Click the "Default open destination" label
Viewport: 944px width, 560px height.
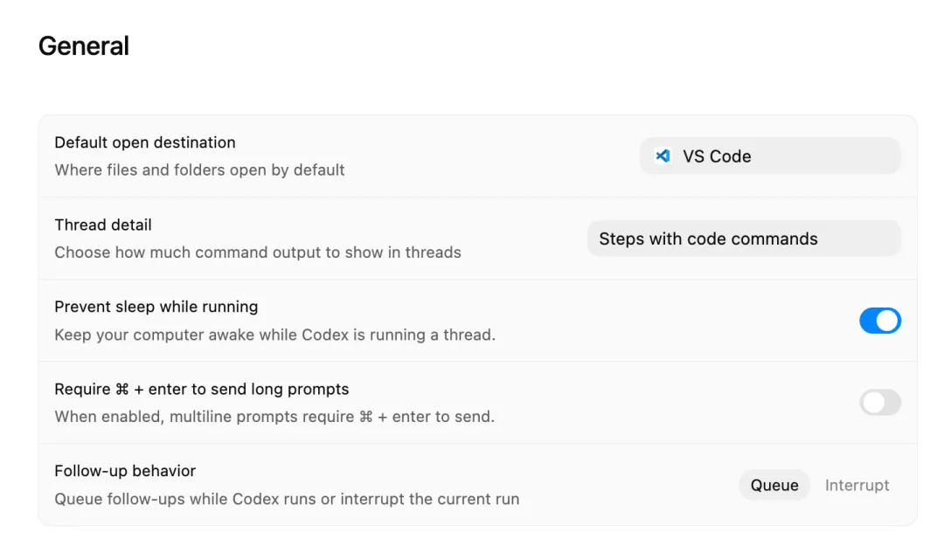pyautogui.click(x=145, y=142)
